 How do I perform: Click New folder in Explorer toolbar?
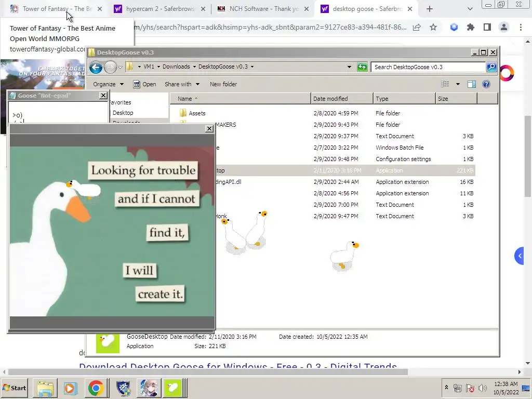tap(223, 84)
